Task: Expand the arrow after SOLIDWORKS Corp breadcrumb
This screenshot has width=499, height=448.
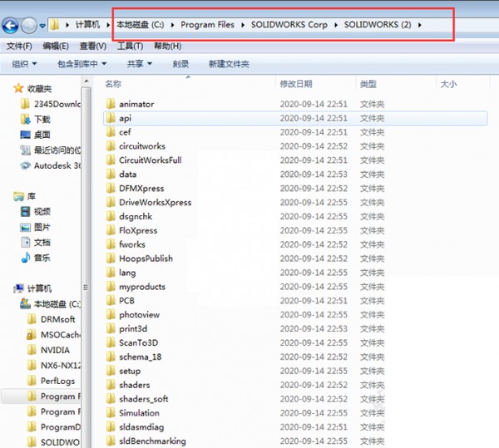Action: click(336, 25)
